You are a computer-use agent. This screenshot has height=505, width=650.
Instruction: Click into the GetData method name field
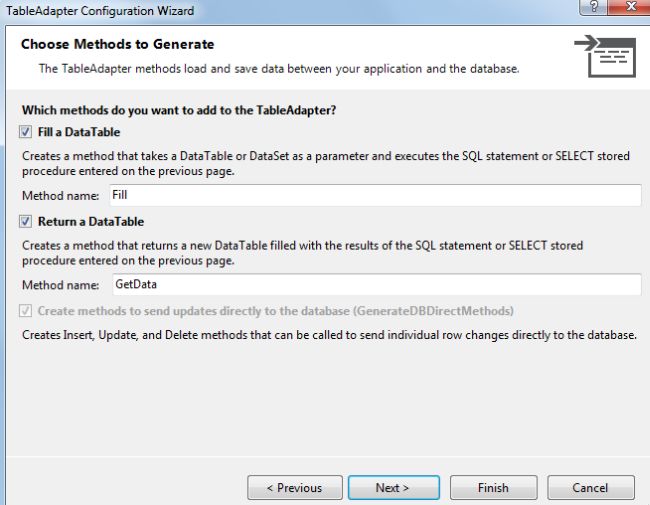pyautogui.click(x=374, y=285)
